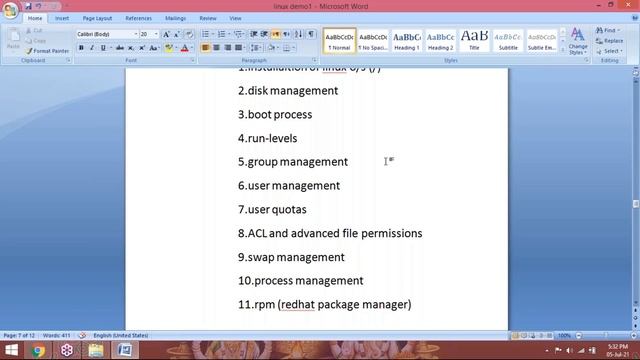Expand the Select dropdown in Editing
This screenshot has height=360, width=640.
[609, 51]
